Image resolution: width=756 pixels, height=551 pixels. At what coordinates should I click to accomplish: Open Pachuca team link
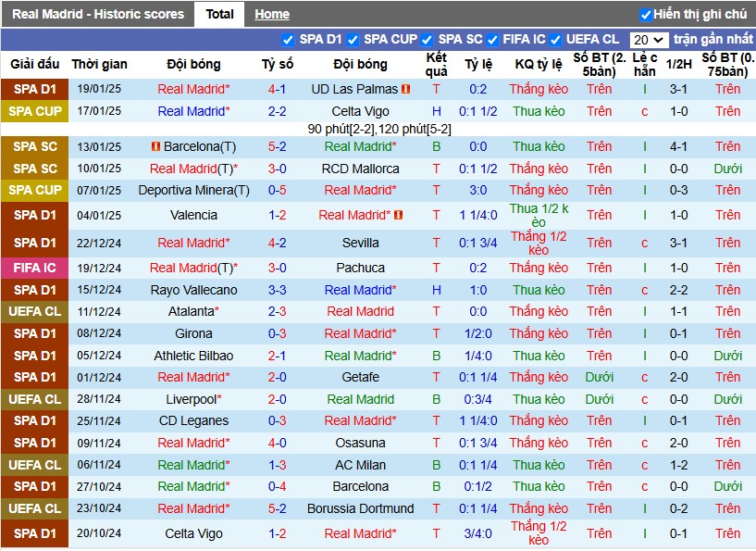(360, 268)
